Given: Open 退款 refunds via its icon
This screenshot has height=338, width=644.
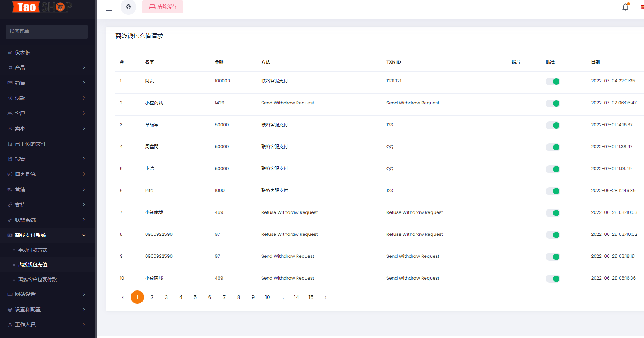Looking at the screenshot, I should (x=10, y=98).
